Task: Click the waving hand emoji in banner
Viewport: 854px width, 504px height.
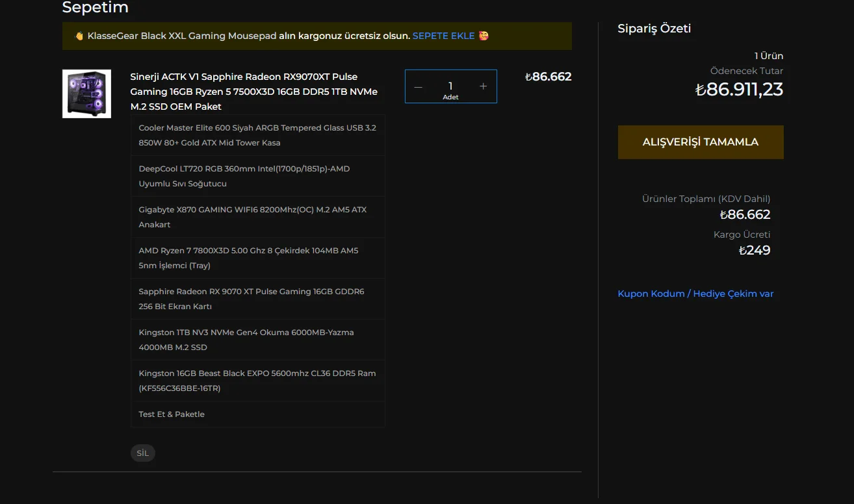Action: pyautogui.click(x=79, y=36)
